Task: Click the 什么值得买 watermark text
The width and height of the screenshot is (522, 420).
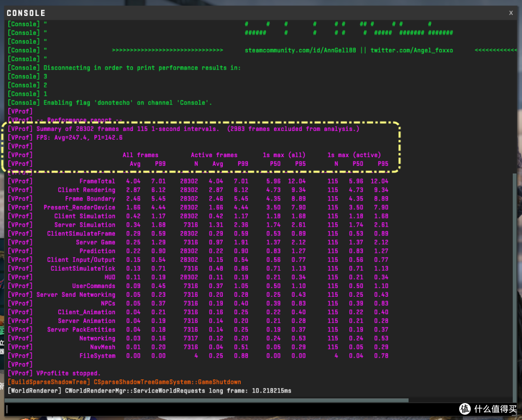Action: coord(495,409)
